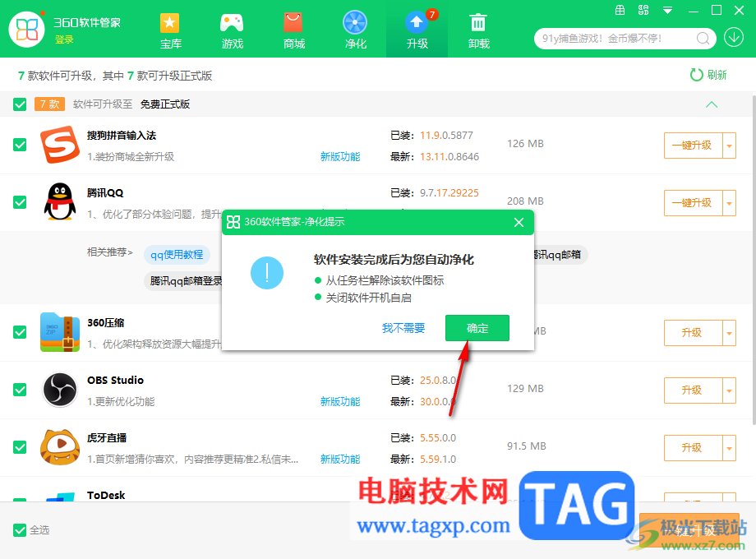The width and height of the screenshot is (756, 559).
Task: Click the 搜狗拼音输入法 title text
Action: click(x=122, y=136)
